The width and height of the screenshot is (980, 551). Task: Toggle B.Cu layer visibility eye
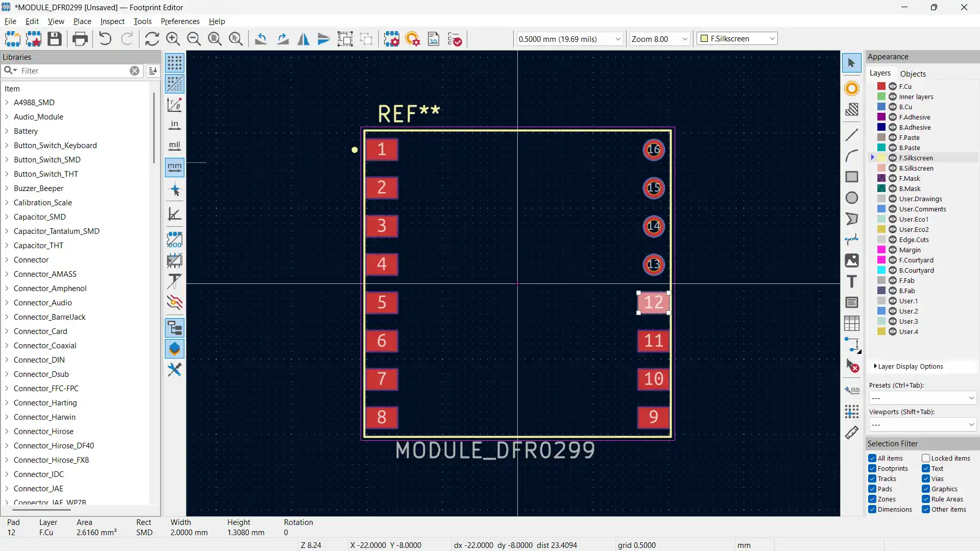coord(893,107)
